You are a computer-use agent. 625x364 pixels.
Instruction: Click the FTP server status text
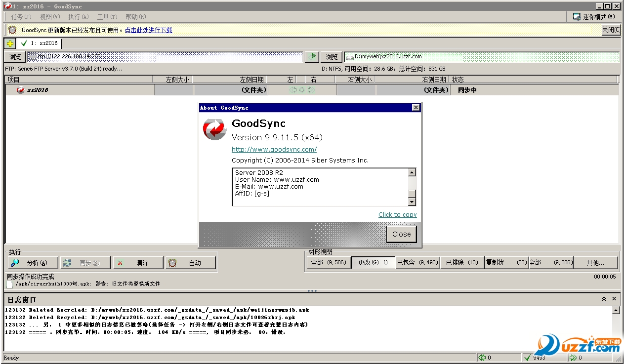point(64,69)
